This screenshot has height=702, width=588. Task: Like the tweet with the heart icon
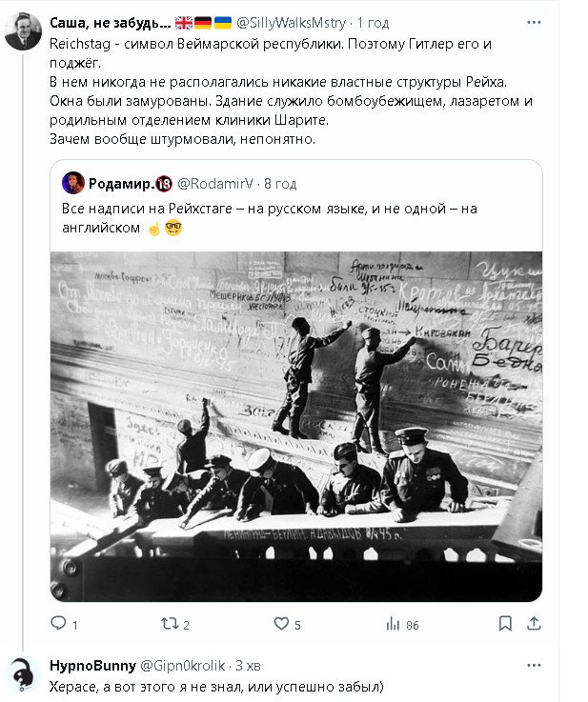(x=281, y=624)
